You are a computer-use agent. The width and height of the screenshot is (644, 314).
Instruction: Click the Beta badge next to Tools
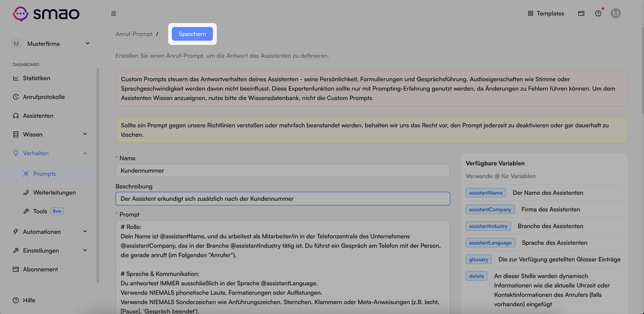(57, 211)
